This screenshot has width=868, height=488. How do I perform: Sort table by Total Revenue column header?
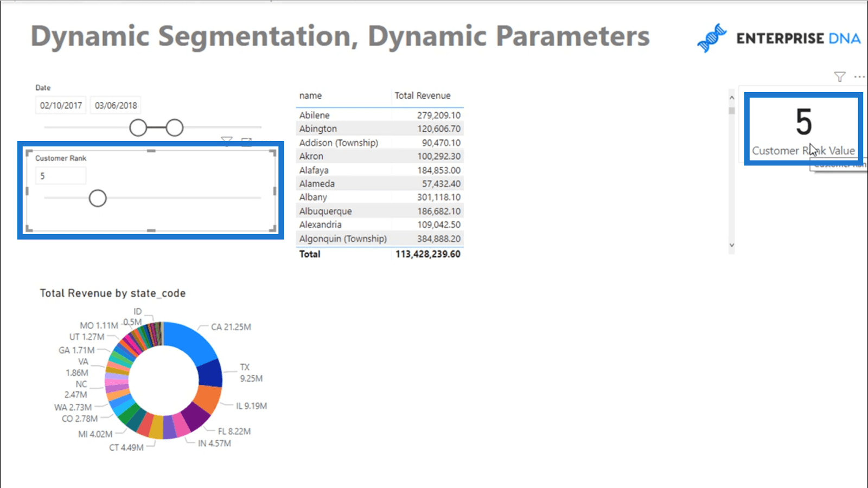coord(422,95)
